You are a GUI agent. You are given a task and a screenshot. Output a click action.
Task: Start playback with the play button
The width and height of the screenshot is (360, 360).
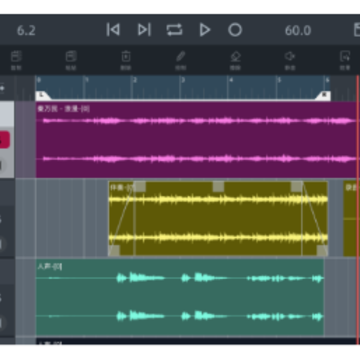[205, 30]
